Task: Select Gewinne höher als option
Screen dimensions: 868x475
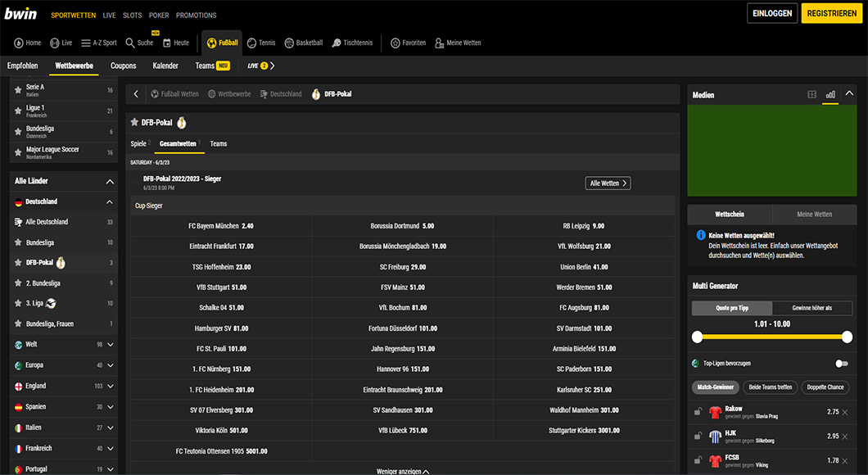Action: click(812, 308)
